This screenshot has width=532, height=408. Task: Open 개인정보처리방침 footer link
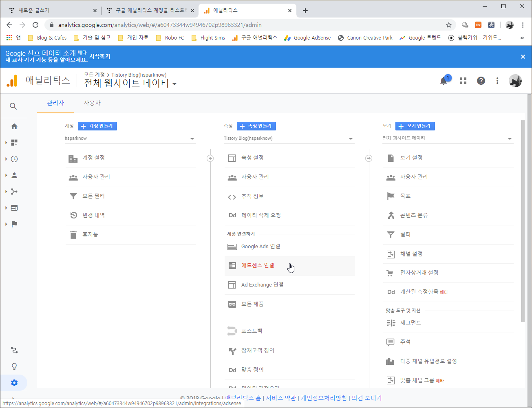point(324,398)
